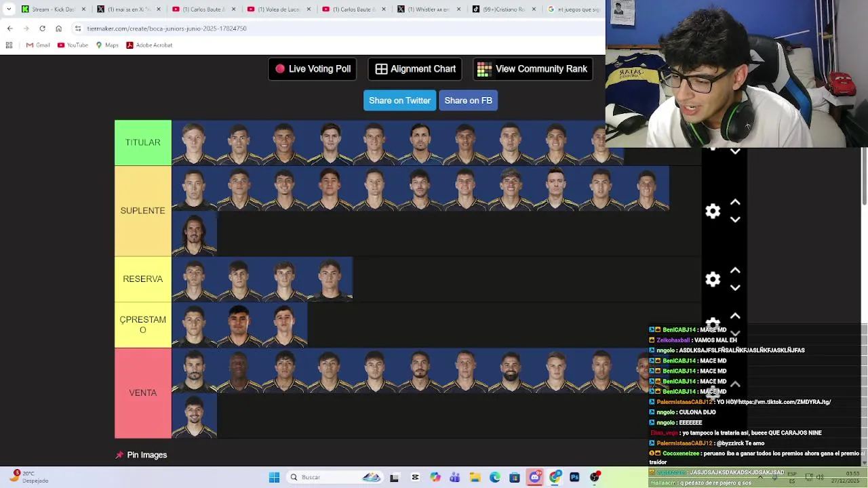Screen dimensions: 868x488
Task: Close the Stream - Kick tab
Action: coord(84,9)
